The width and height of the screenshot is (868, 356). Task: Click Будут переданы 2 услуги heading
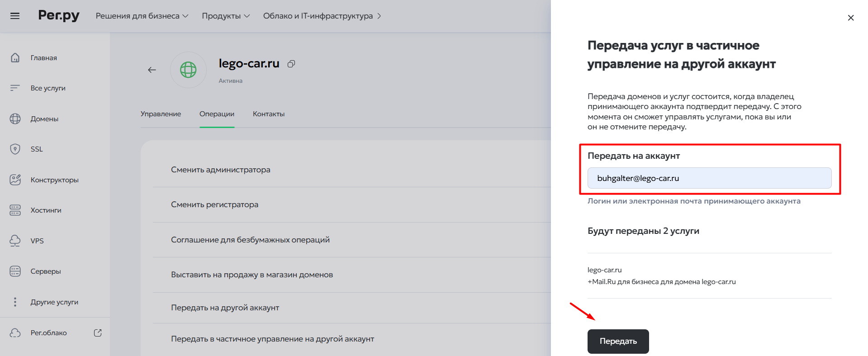click(x=643, y=231)
